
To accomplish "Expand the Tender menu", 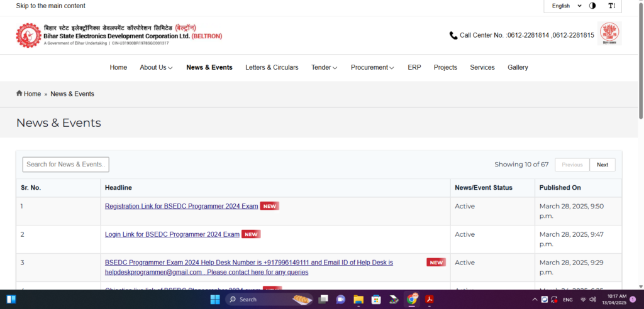I will click(x=324, y=67).
